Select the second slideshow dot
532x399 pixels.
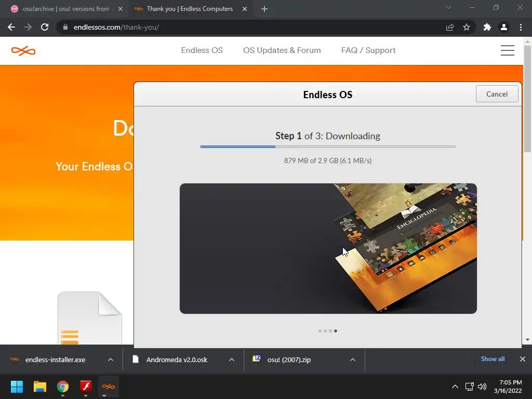325,331
